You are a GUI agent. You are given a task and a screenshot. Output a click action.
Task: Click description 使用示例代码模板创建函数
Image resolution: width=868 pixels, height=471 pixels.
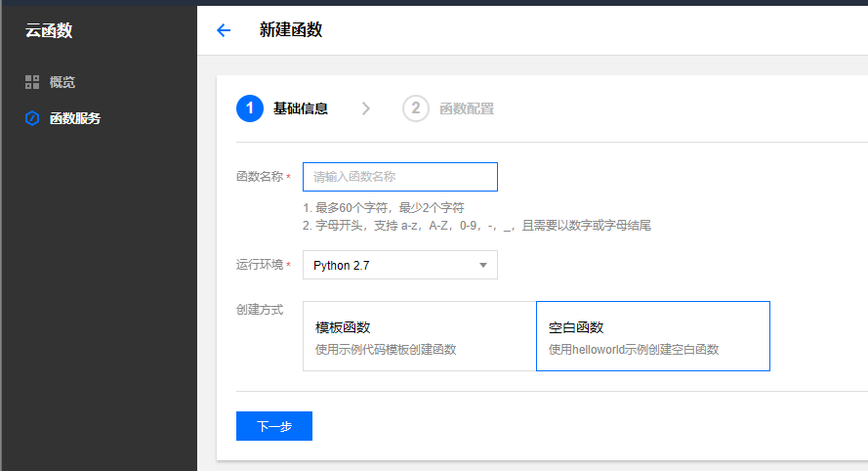(x=386, y=349)
